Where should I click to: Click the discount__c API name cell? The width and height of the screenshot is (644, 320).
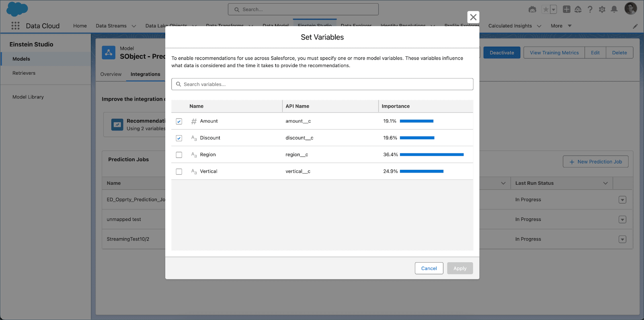pyautogui.click(x=299, y=138)
